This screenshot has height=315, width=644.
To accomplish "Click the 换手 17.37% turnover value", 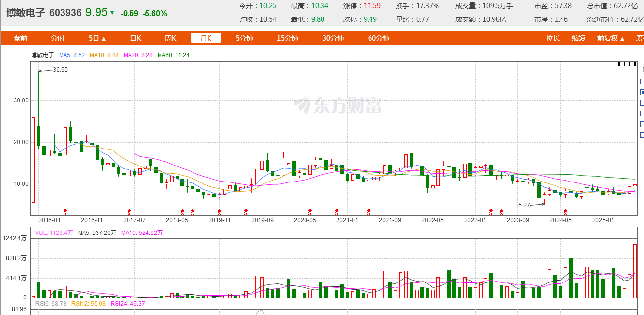I will point(428,6).
